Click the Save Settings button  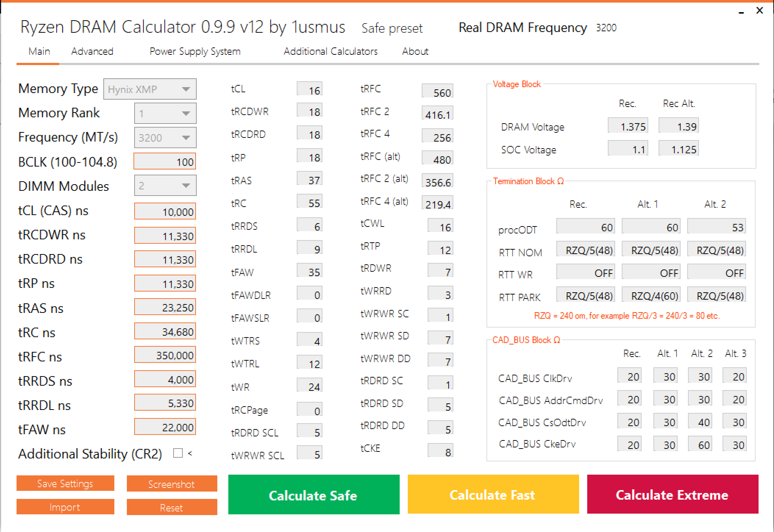click(x=65, y=483)
